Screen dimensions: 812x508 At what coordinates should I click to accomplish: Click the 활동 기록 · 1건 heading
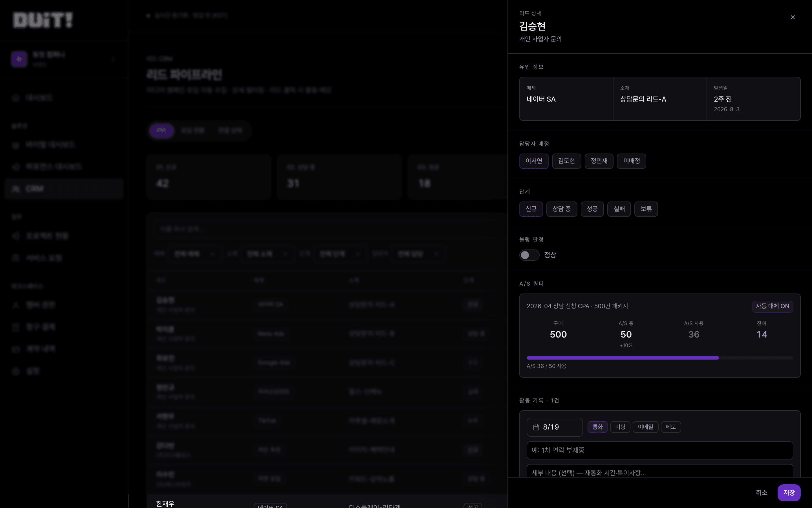click(539, 400)
